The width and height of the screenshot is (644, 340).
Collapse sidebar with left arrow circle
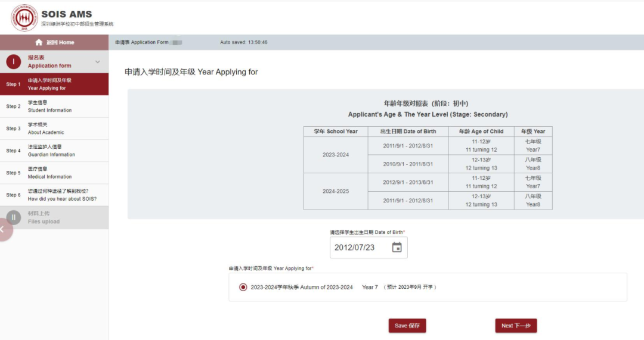pos(3,229)
